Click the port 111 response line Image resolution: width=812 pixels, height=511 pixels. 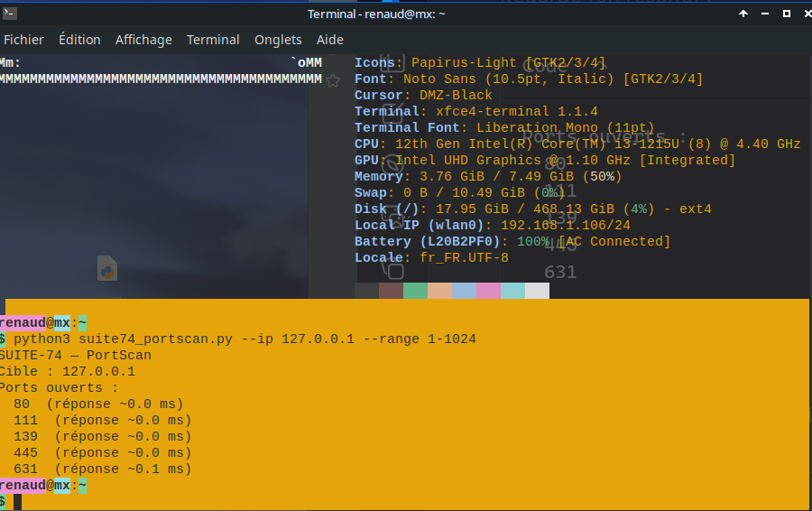pos(103,421)
